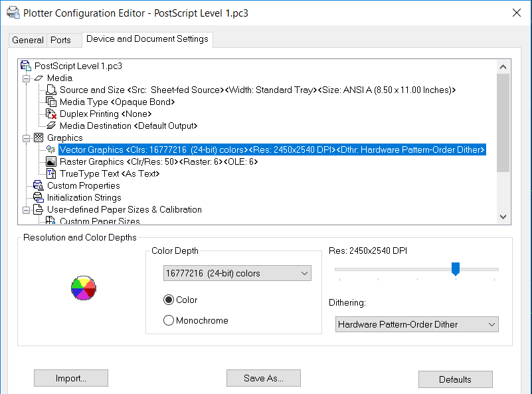Switch to the Ports tab

(60, 40)
